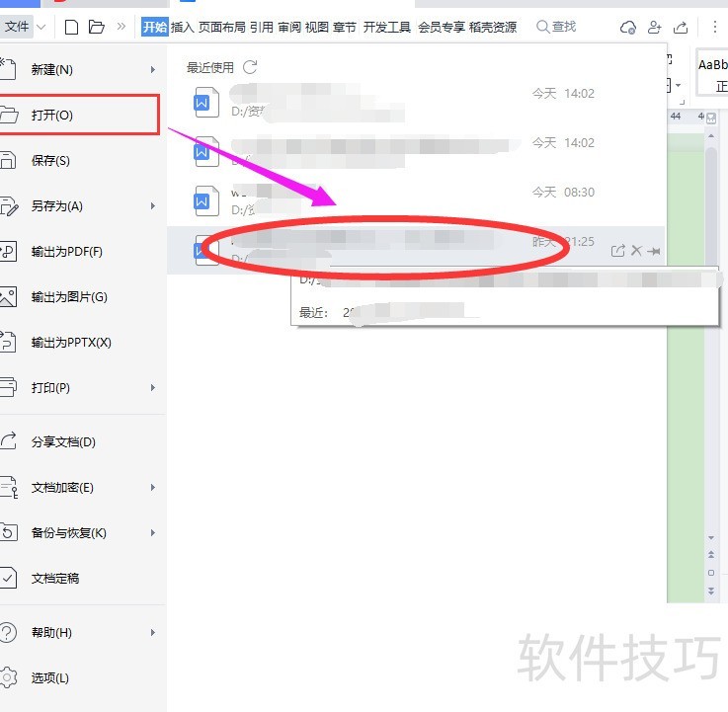Open the 会员专享 ribbon tab
The image size is (728, 712).
click(x=442, y=27)
